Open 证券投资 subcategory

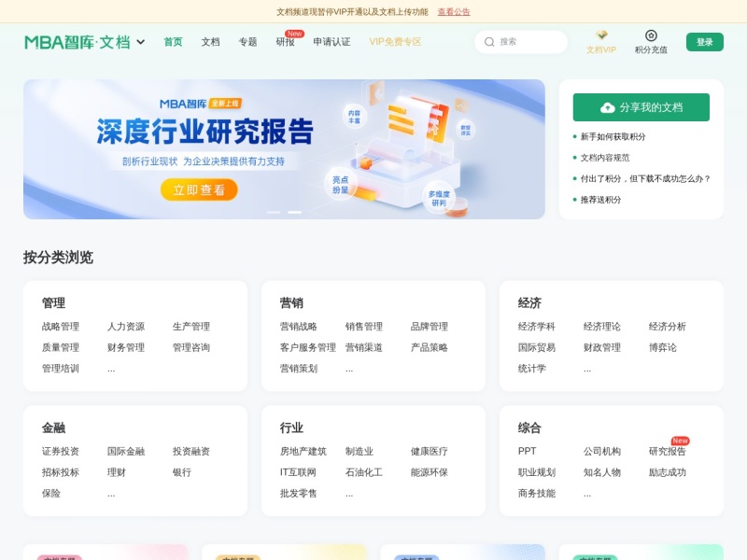61,451
